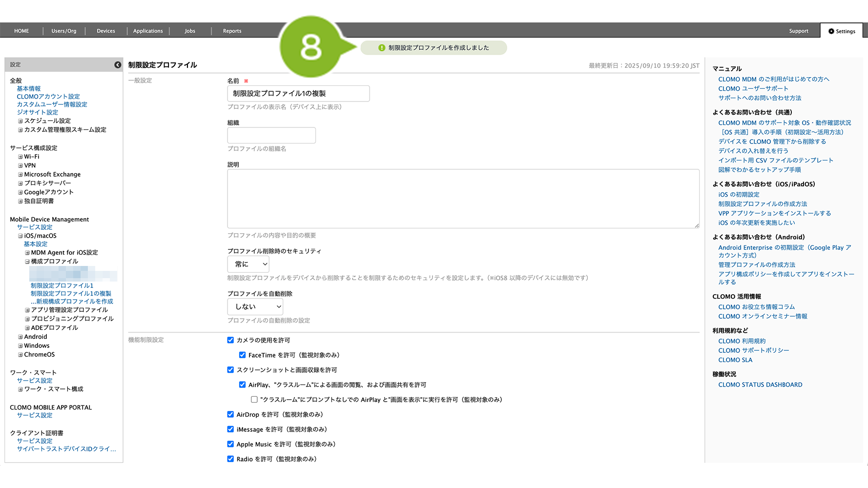Screen dimensions: 868x488
Task: Open CLOMO STATUS DASHBOARD link
Action: pos(760,385)
